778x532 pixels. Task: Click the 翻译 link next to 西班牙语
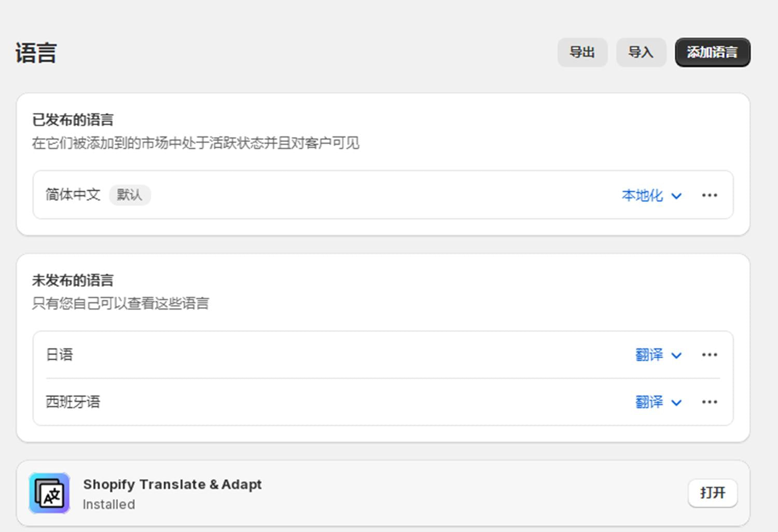click(x=649, y=402)
